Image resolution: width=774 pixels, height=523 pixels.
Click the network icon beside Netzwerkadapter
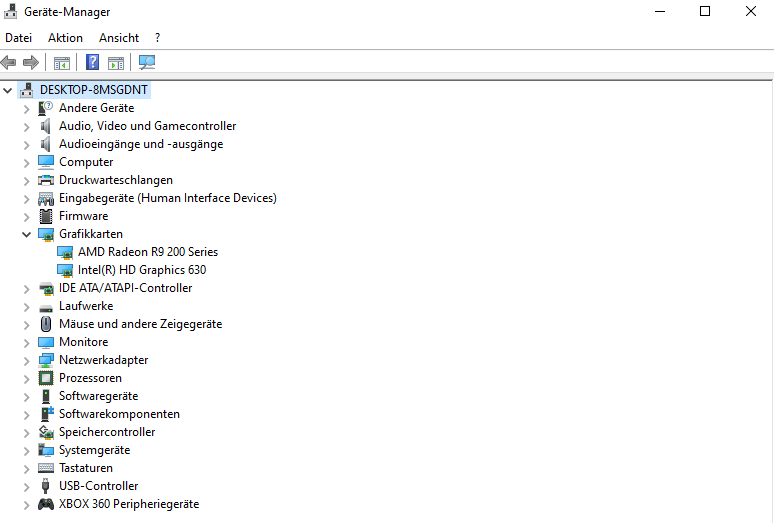[x=46, y=360]
